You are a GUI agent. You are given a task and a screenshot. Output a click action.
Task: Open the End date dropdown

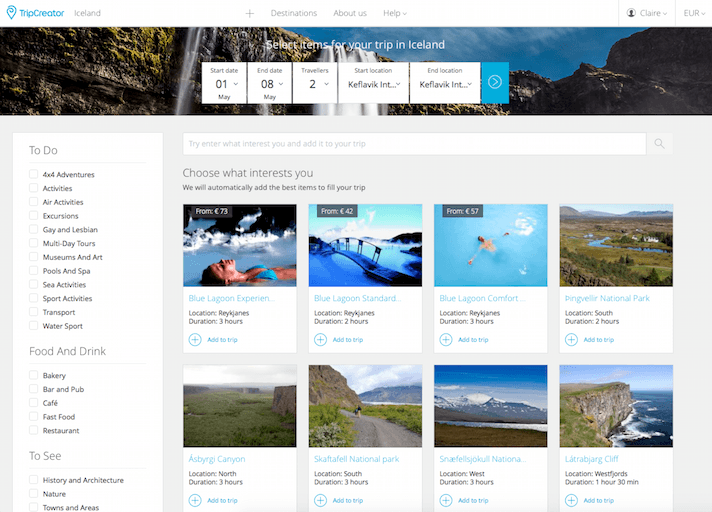click(x=270, y=83)
